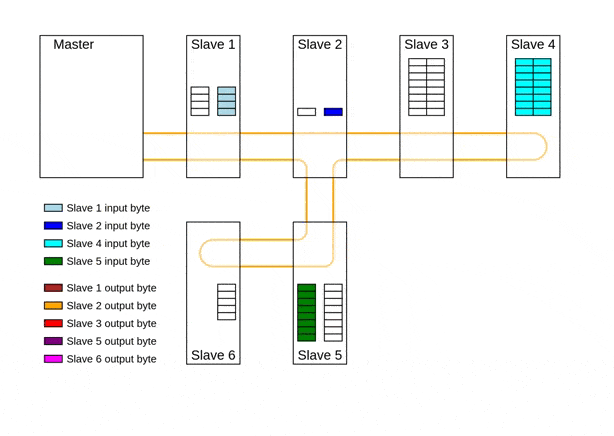
Task: Click the "Slave 6 output byte" legend text
Action: click(x=111, y=359)
